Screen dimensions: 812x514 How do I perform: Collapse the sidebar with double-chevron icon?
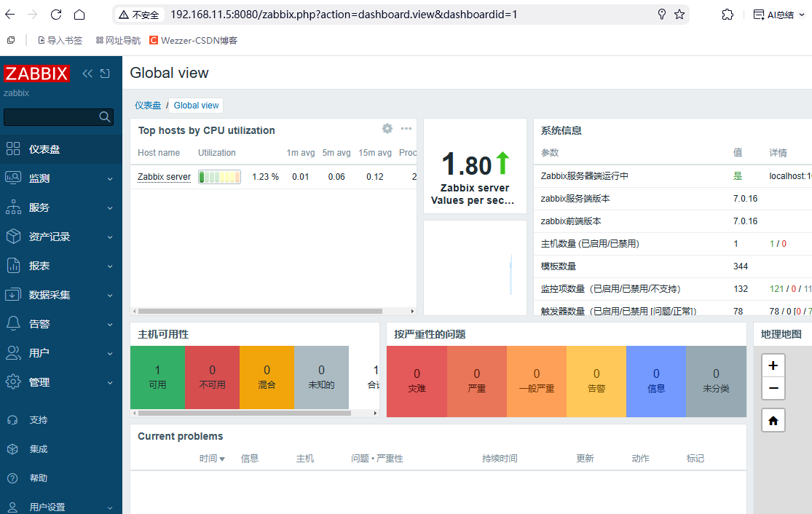coord(87,74)
